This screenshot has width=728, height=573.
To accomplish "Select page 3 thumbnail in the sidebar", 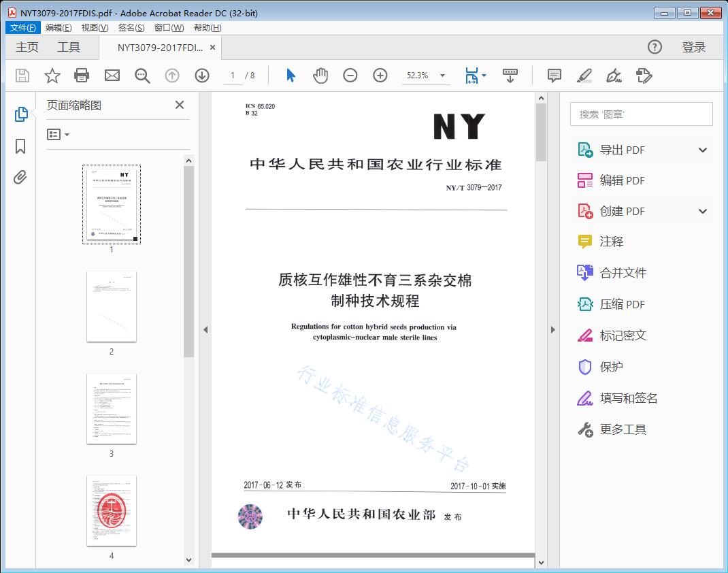I will pyautogui.click(x=112, y=408).
